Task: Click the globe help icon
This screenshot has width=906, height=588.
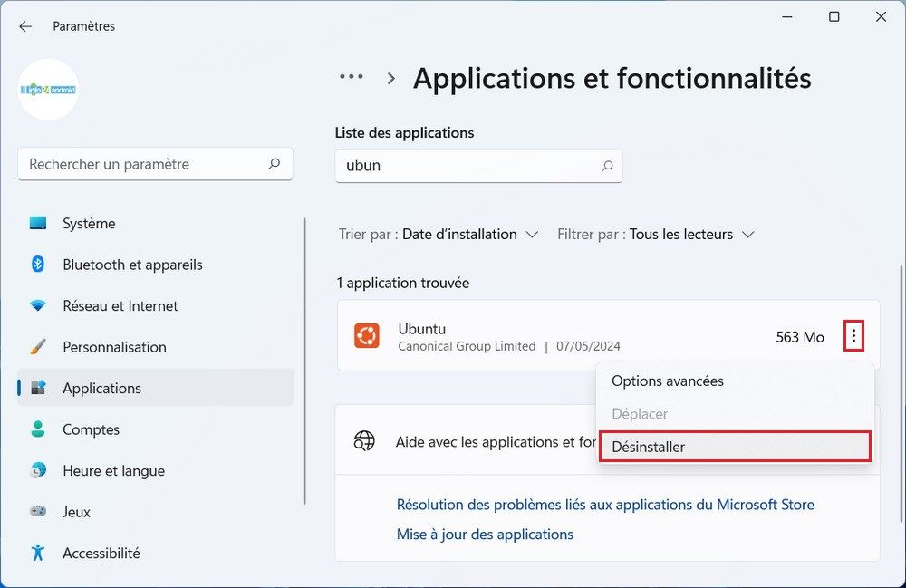Action: pyautogui.click(x=365, y=441)
